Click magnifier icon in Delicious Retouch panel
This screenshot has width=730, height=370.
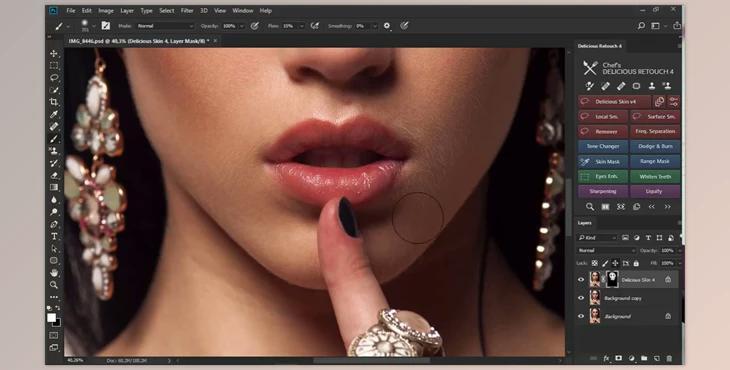point(590,207)
